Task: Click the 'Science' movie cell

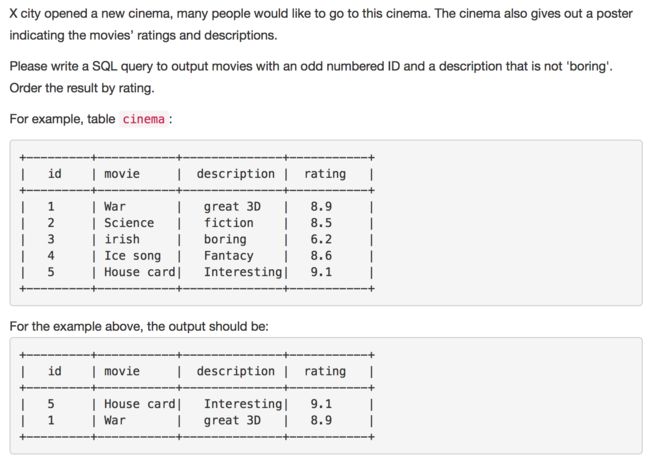Action: [129, 223]
